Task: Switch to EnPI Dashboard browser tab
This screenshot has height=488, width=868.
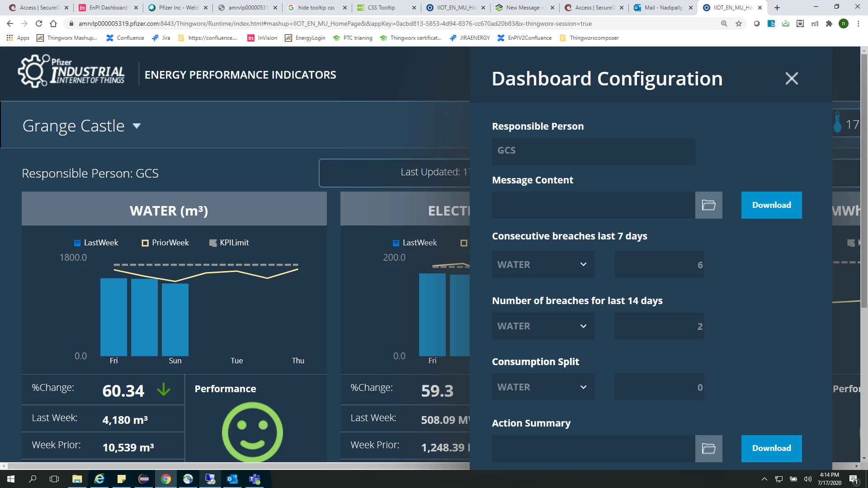Action: point(108,8)
